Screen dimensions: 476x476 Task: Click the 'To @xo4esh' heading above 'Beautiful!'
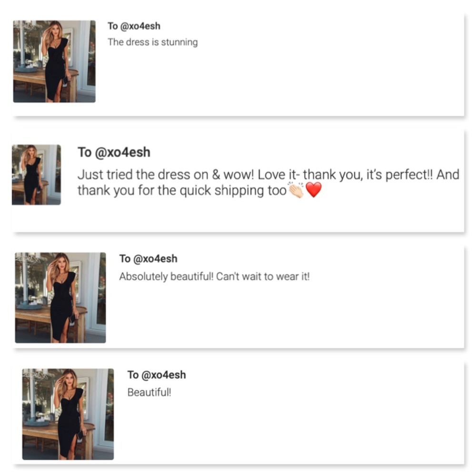[157, 375]
